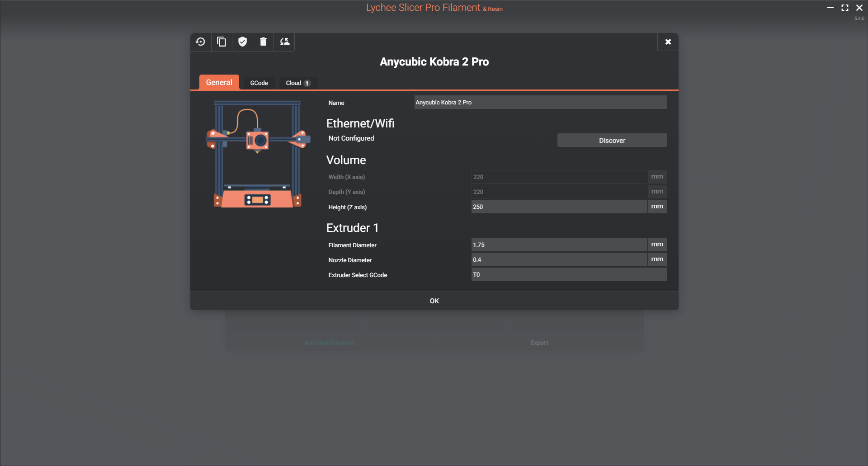
Task: Edit the printer Name field
Action: point(540,102)
